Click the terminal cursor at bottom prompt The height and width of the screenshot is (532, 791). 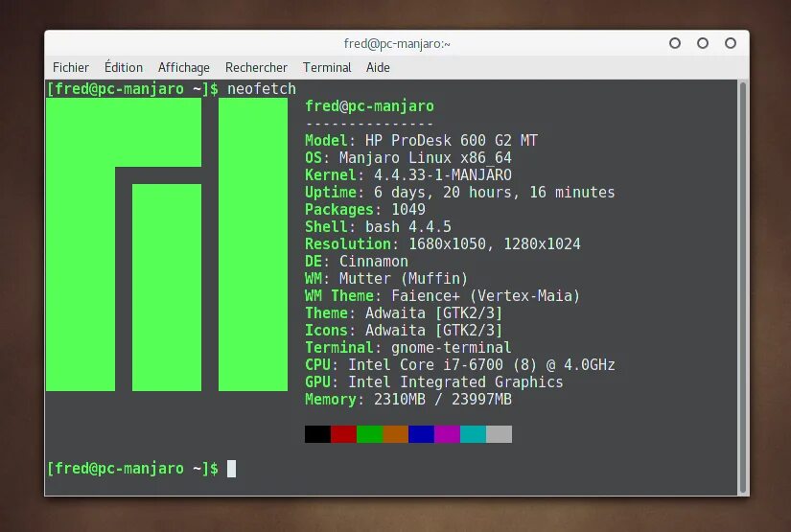[x=232, y=469]
